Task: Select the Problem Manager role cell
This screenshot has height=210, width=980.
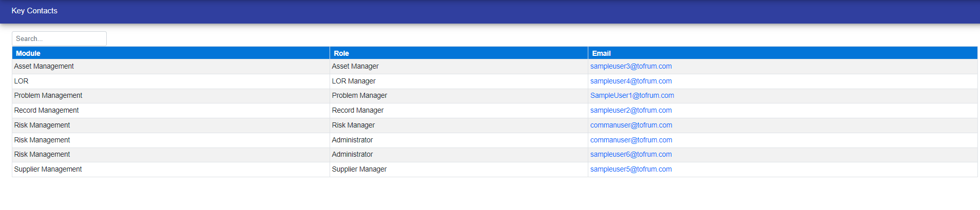Action: pos(359,96)
